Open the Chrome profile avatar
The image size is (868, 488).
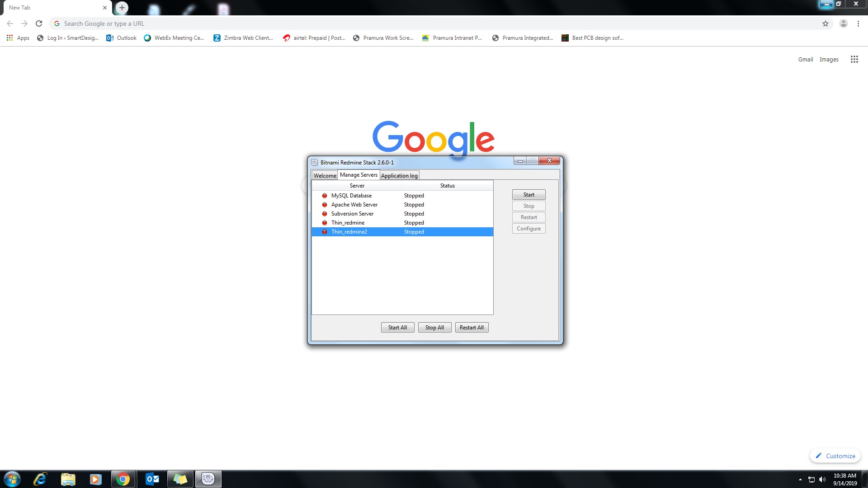click(x=844, y=23)
